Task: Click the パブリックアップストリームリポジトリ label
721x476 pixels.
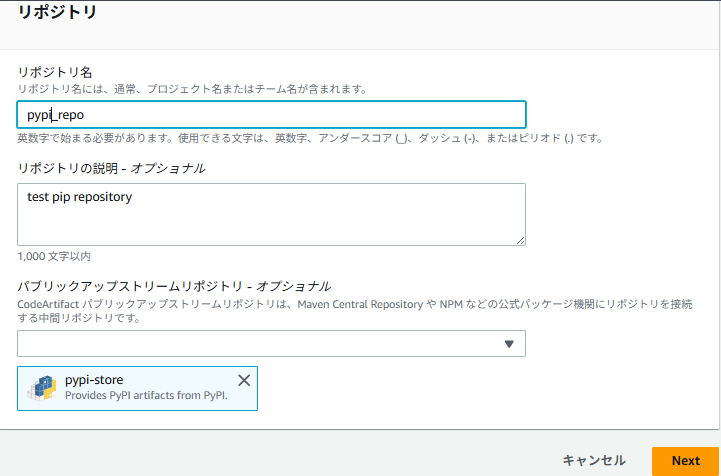Action: coord(174,286)
